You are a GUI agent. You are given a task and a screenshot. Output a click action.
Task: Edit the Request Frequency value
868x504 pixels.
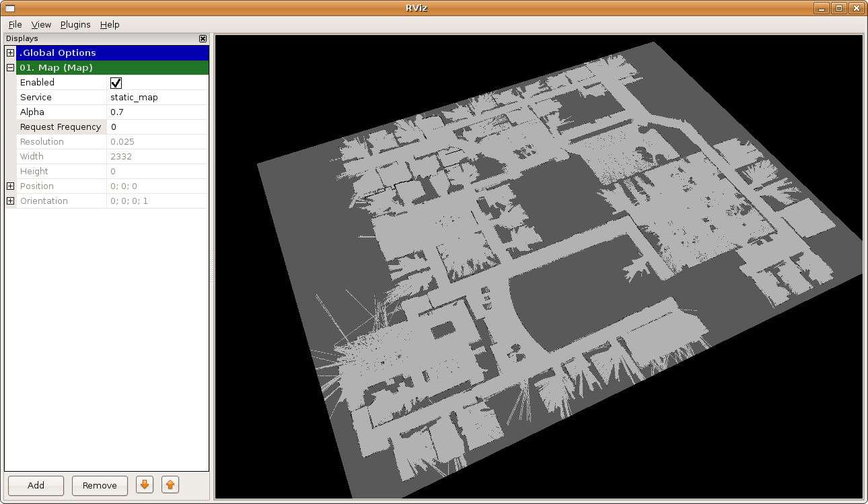[157, 127]
